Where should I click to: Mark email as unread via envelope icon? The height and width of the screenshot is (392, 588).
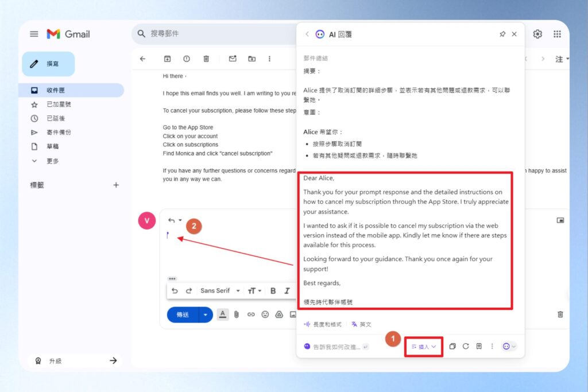(x=233, y=59)
